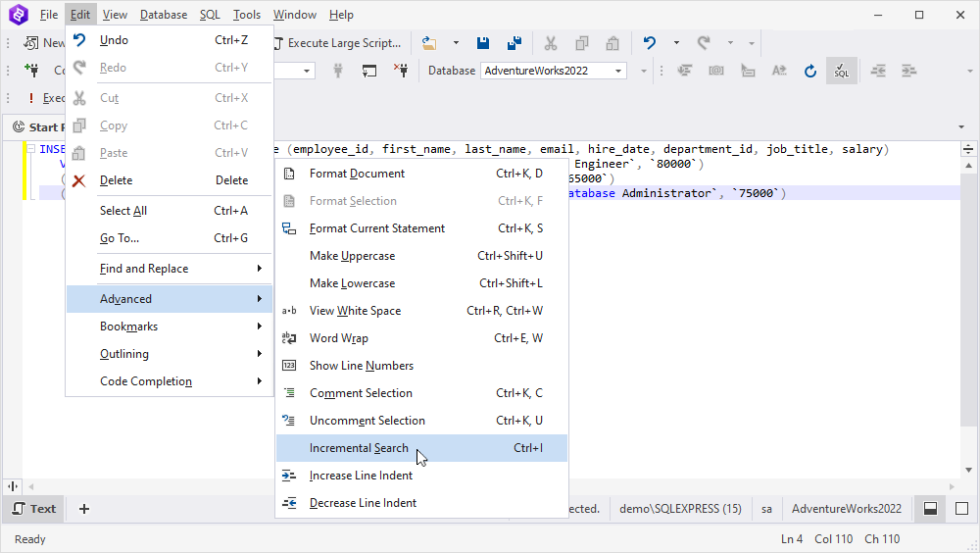Choose Select All in Edit menu
This screenshot has height=553, width=980.
pyautogui.click(x=170, y=211)
